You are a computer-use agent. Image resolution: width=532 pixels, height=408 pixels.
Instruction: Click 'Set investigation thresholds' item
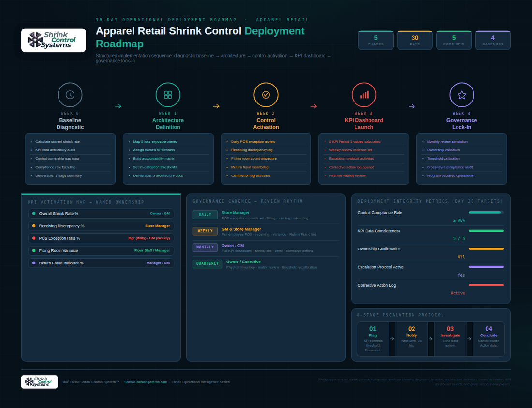pos(155,167)
